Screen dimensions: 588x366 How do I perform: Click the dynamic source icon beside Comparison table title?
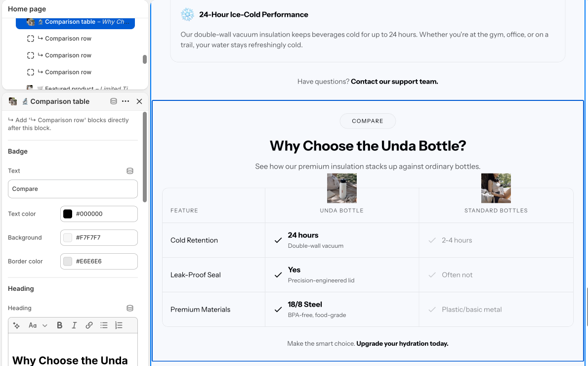[113, 101]
